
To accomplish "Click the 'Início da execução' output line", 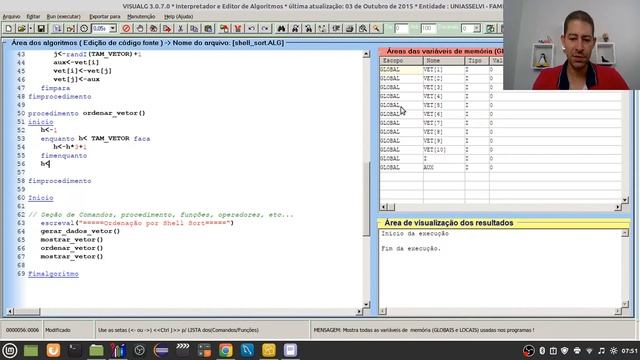I will (415, 233).
